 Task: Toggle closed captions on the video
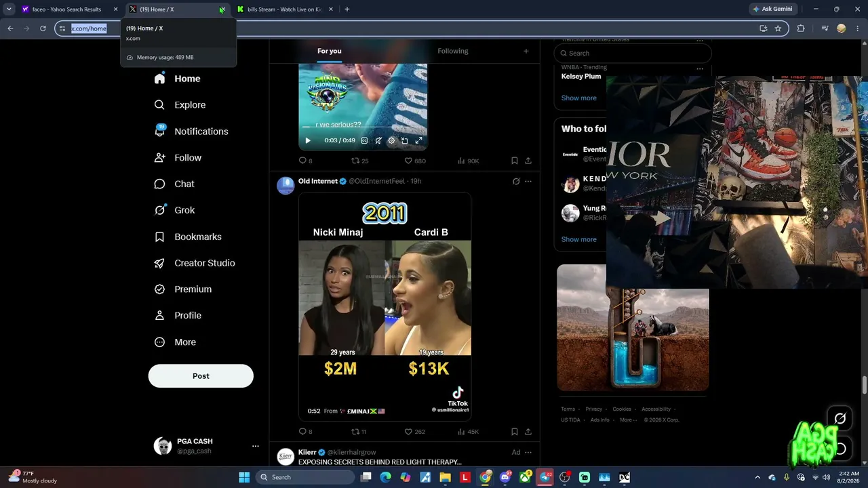point(364,141)
